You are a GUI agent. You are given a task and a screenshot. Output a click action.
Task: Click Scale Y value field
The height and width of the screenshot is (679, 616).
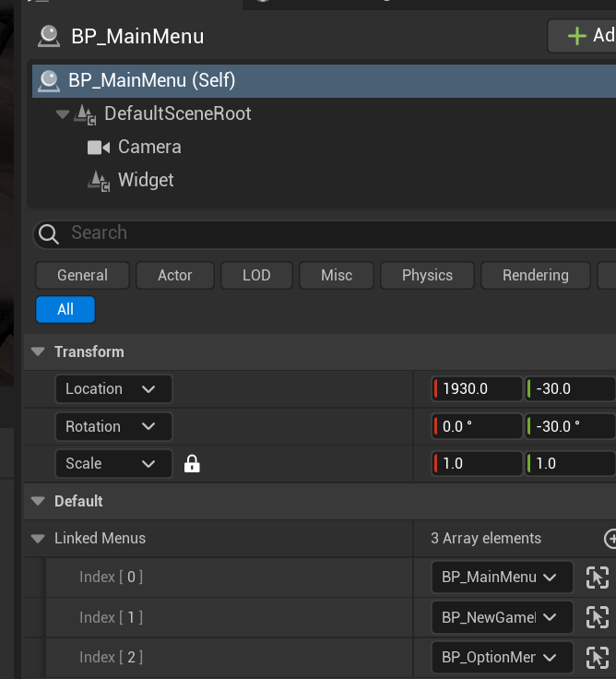pos(570,464)
